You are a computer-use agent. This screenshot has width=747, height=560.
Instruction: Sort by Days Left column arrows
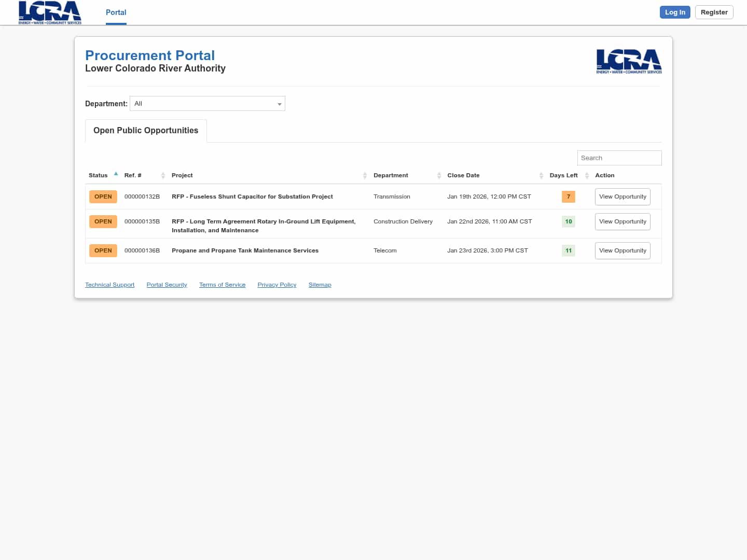(587, 176)
